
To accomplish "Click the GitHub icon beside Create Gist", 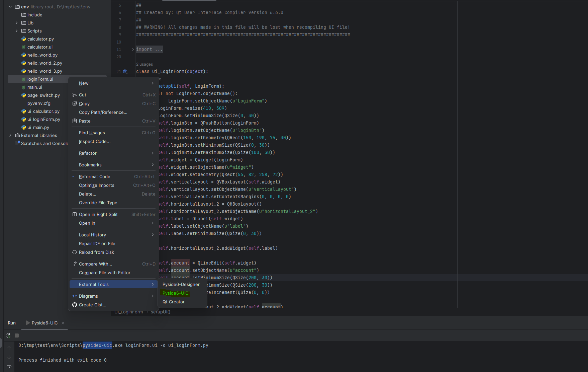I will [75, 305].
